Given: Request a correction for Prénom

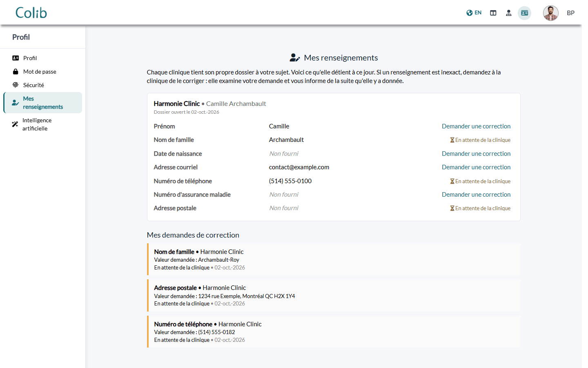Looking at the screenshot, I should [x=476, y=126].
